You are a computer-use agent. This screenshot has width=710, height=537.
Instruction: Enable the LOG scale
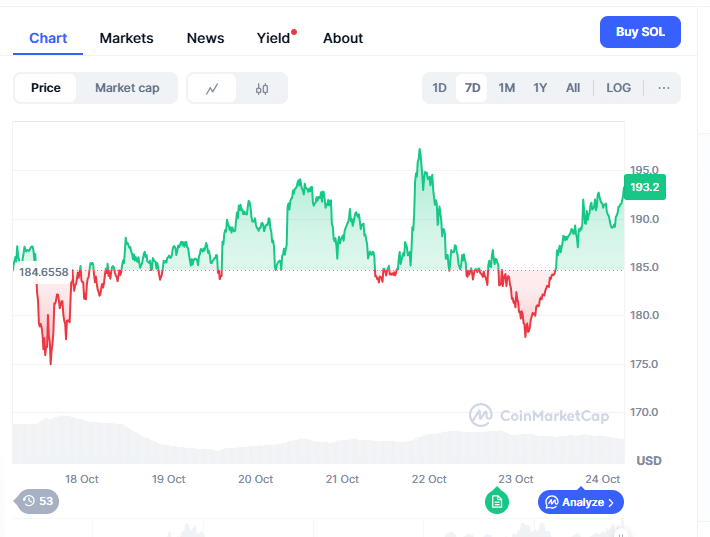pyautogui.click(x=618, y=88)
